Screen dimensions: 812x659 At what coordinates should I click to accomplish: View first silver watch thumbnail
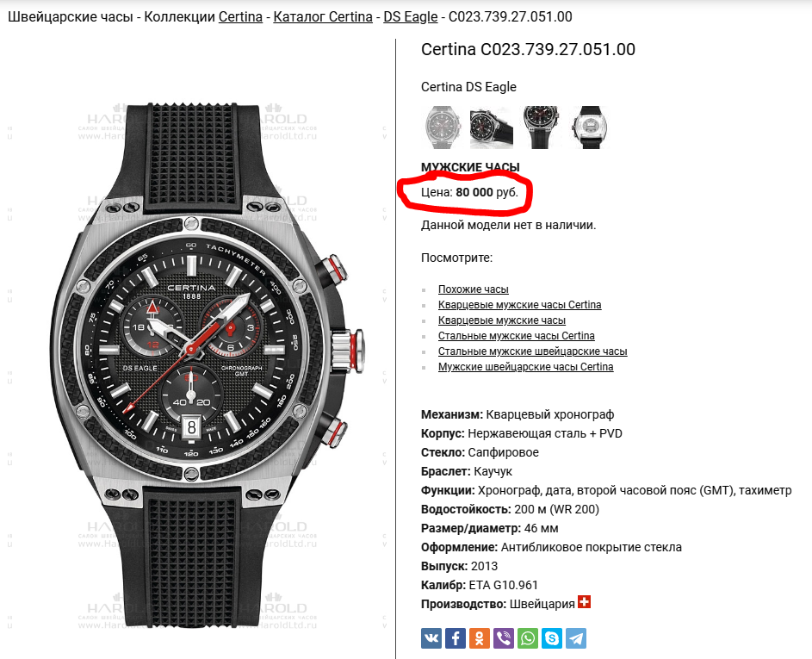point(443,127)
